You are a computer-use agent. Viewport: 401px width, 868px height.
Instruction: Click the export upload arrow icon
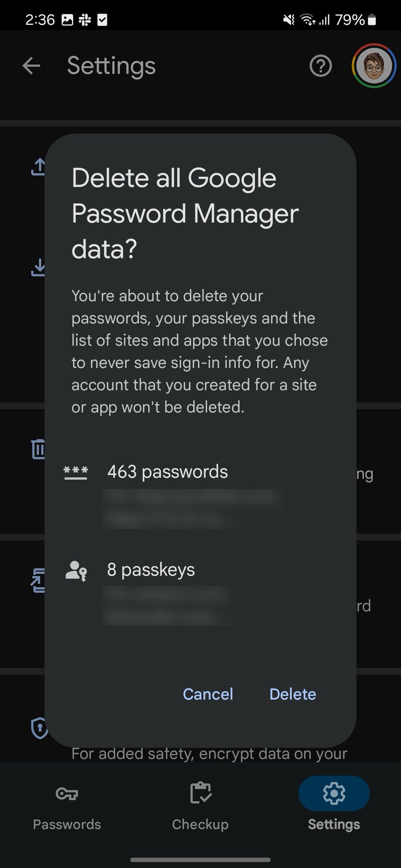[x=38, y=167]
